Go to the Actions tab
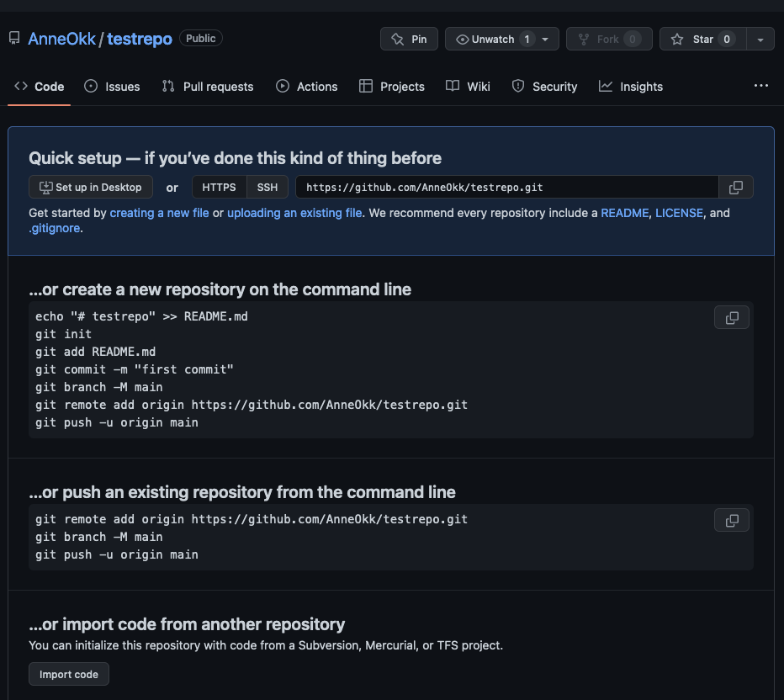The height and width of the screenshot is (700, 784). pyautogui.click(x=307, y=87)
